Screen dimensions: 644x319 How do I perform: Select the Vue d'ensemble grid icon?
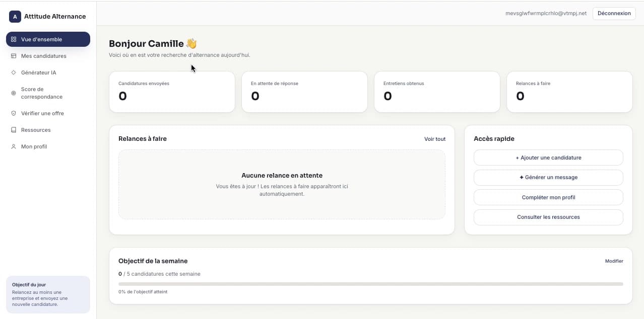pos(14,39)
